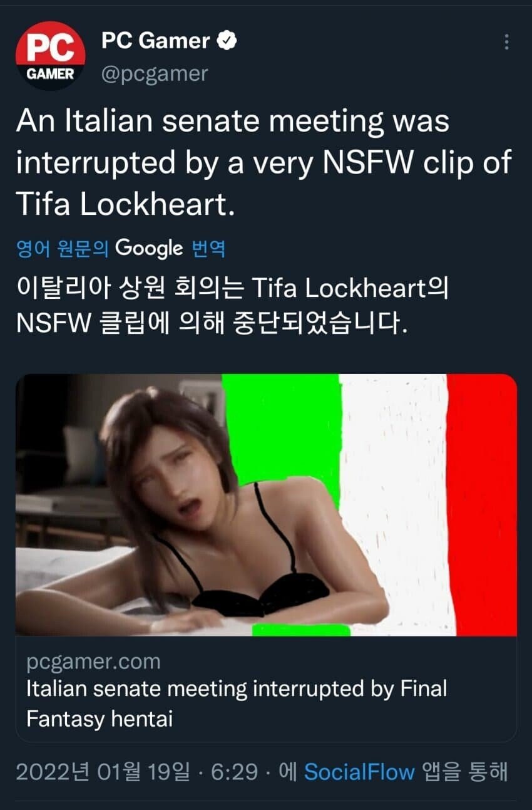Tap the English tweet text about Tifa Lockheart
532x810 pixels.
263,162
